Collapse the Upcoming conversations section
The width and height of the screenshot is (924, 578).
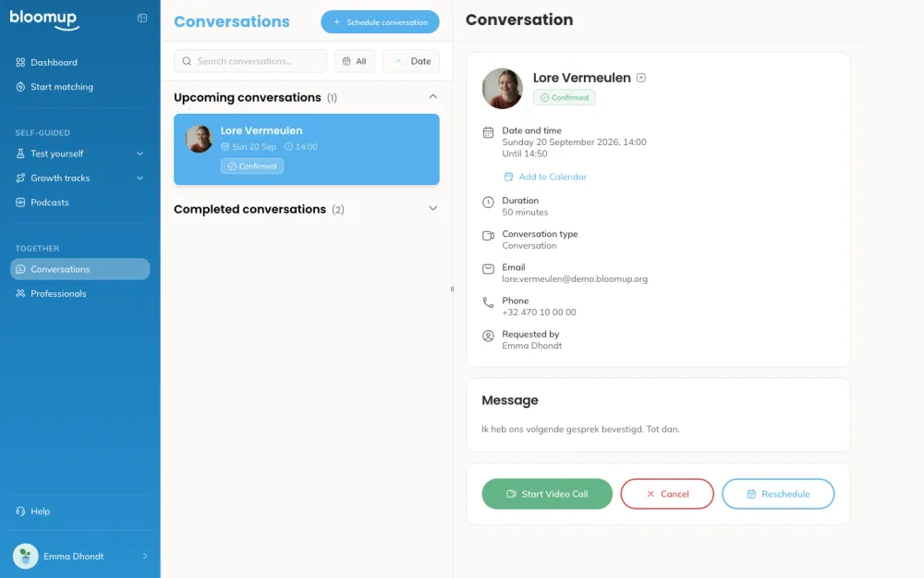[x=433, y=97]
